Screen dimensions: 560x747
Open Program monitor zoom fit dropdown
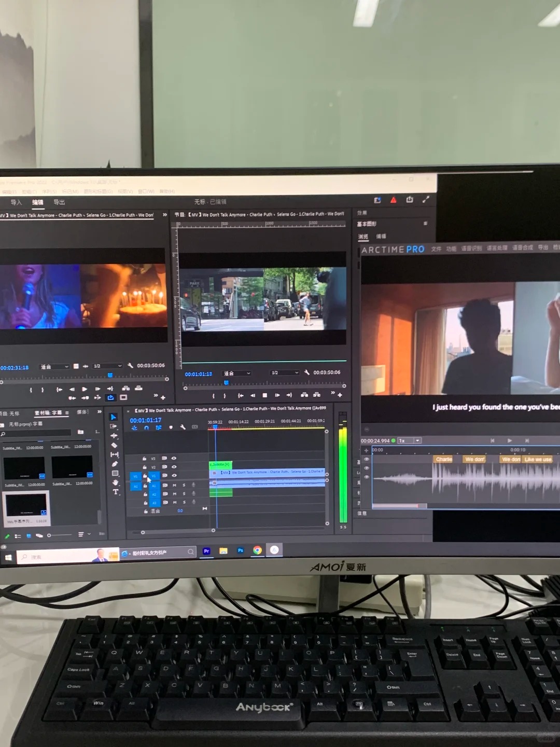click(x=237, y=373)
